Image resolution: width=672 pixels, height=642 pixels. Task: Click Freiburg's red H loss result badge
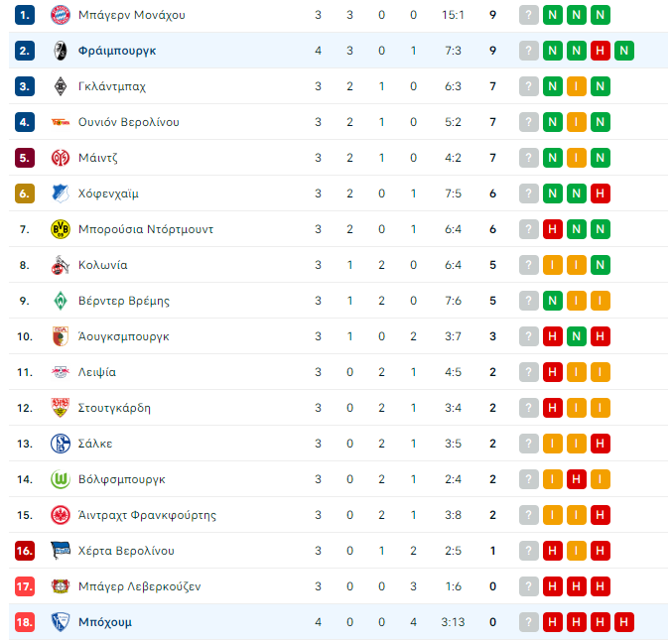(x=600, y=51)
